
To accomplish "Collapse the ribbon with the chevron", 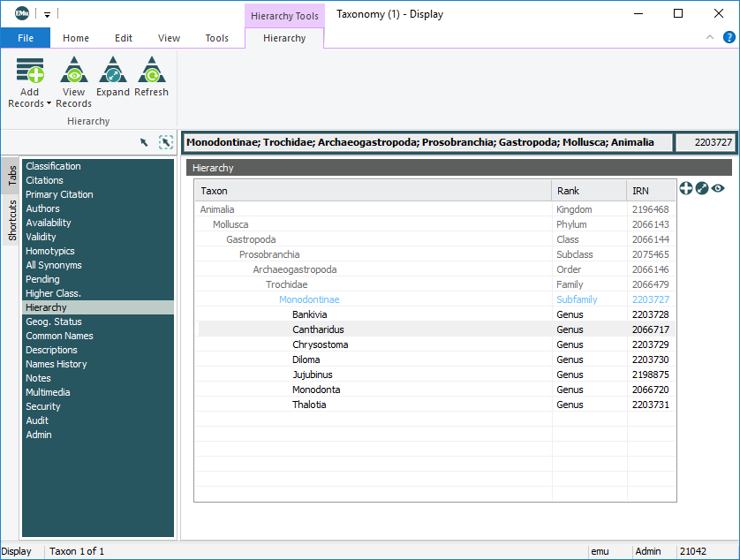I will coord(710,38).
